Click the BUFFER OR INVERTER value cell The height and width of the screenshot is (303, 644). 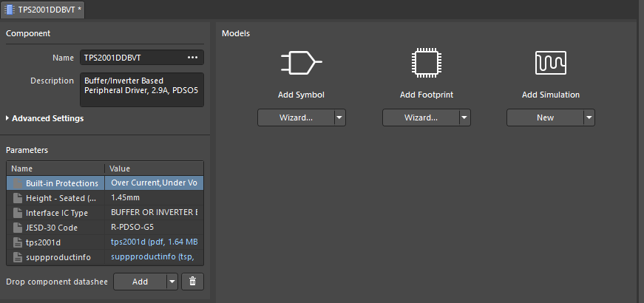click(154, 212)
